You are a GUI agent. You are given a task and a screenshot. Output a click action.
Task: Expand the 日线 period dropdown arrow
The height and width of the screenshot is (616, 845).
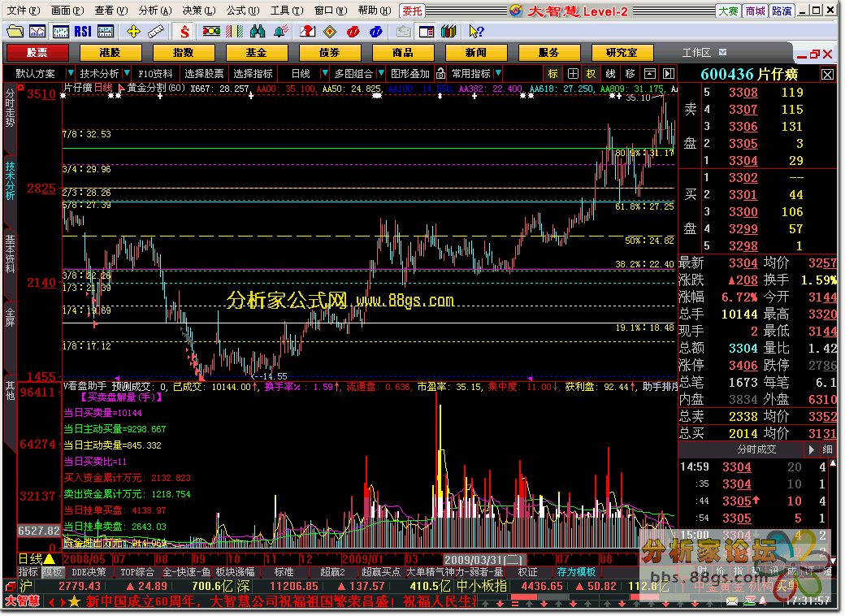[324, 73]
